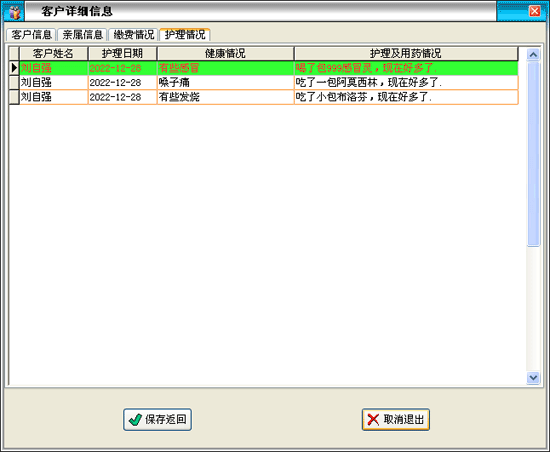Click the 健康情况 column header
Viewport: 550px width, 452px height.
coord(225,54)
